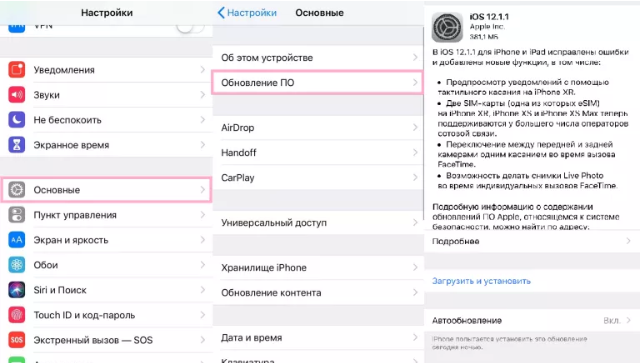The image size is (640, 363).
Task: Tap the iOS 12.1.1 update gear thumbnail
Action: tap(447, 27)
